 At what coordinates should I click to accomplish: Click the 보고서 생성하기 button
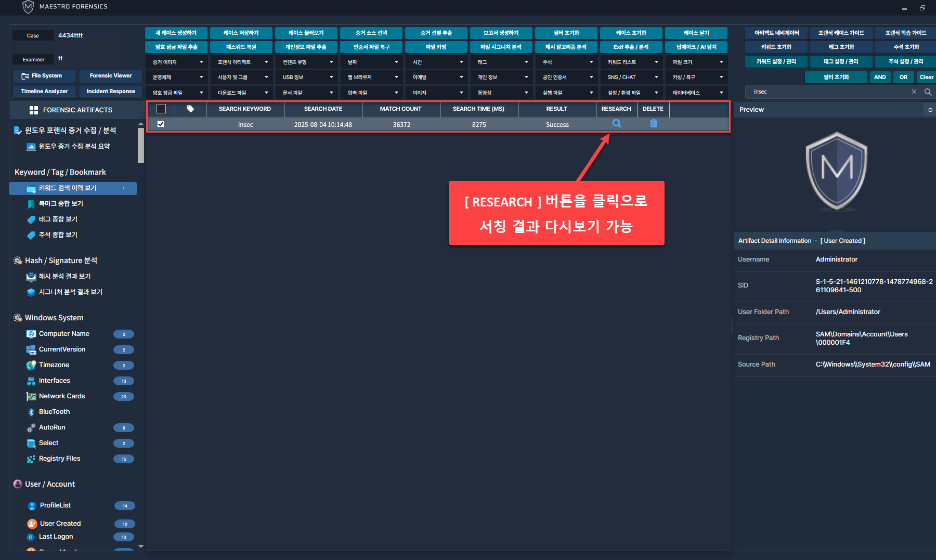501,33
